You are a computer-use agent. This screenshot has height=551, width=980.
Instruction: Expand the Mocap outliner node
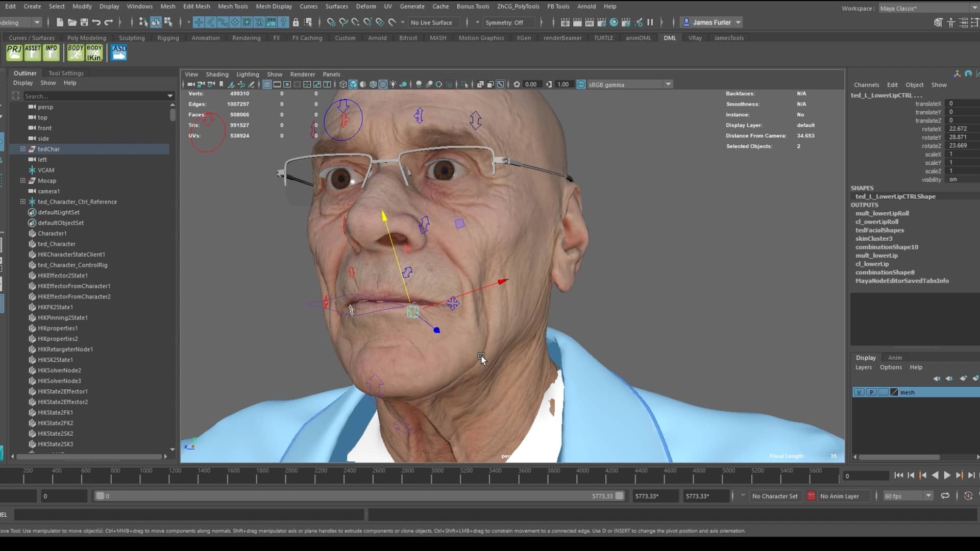click(23, 181)
